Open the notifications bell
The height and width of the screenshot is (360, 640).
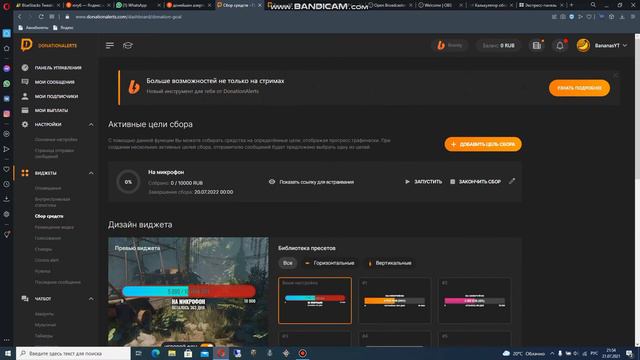point(560,45)
